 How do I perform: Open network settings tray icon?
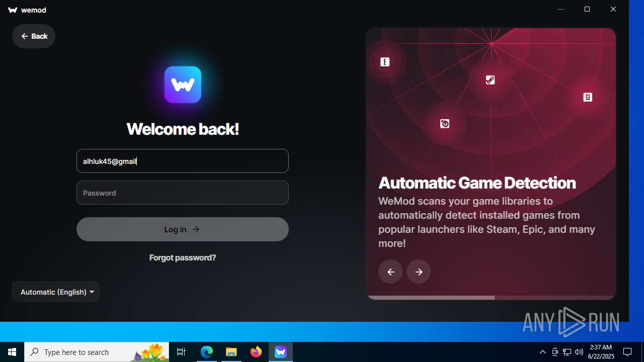(x=567, y=352)
